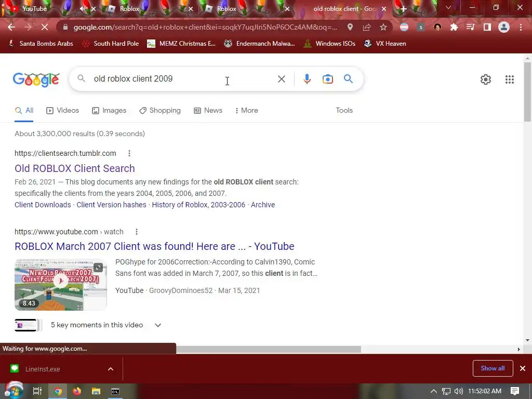The image size is (532, 399).
Task: Click the extension icon with striped circle
Action: pos(404,27)
